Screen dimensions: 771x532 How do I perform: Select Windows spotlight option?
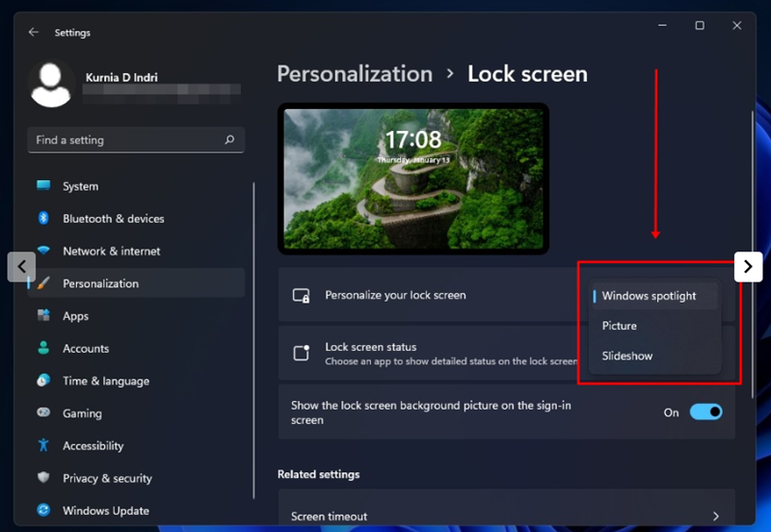coord(654,296)
